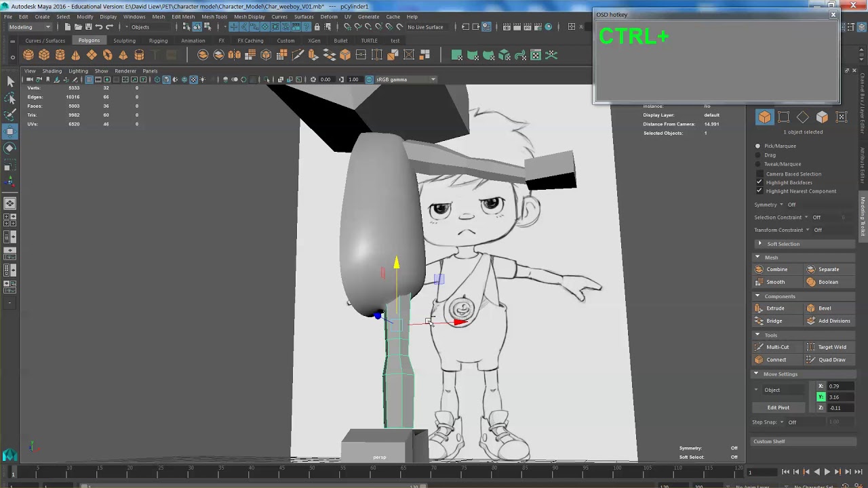The width and height of the screenshot is (868, 488).
Task: Switch to the Sculpting shelf tab
Action: [x=124, y=41]
